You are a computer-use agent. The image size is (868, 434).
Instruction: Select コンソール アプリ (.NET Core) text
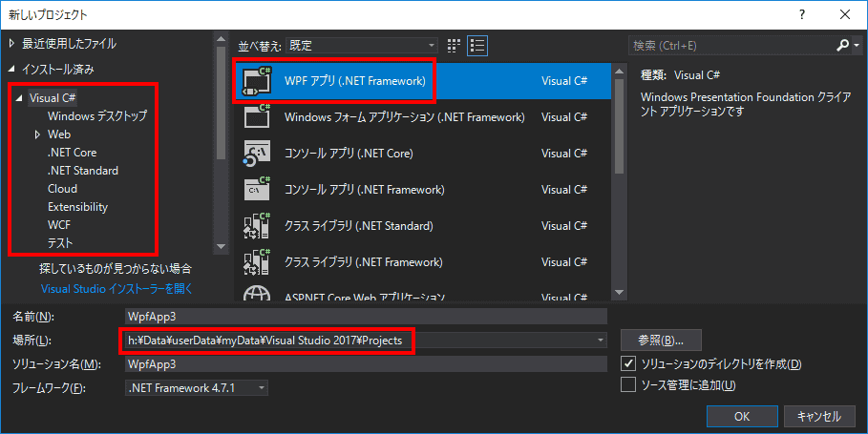[x=349, y=154]
